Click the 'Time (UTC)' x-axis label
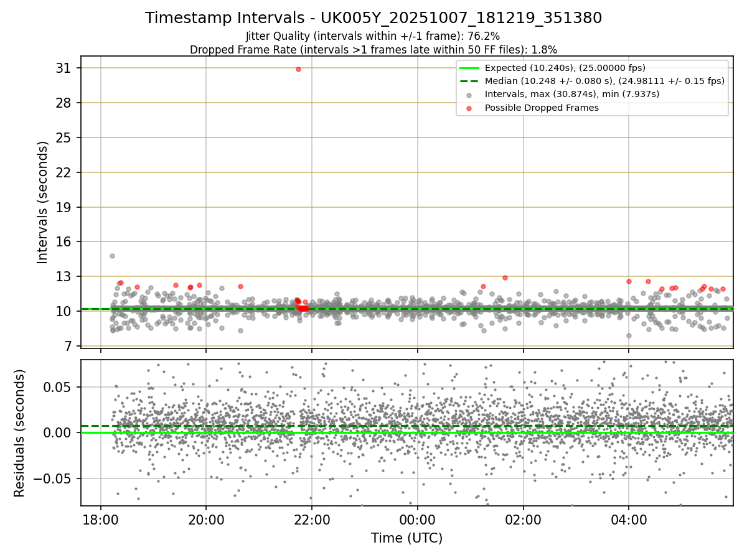This screenshot has height=560, width=747. pyautogui.click(x=406, y=538)
